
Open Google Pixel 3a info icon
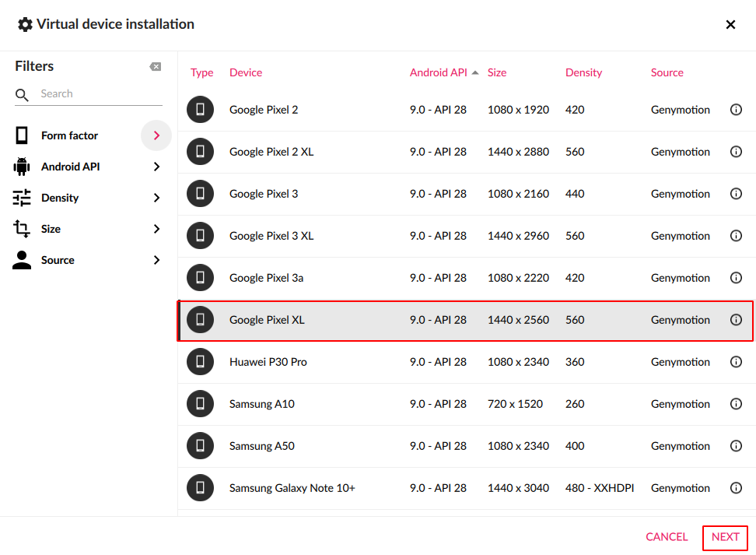click(736, 277)
